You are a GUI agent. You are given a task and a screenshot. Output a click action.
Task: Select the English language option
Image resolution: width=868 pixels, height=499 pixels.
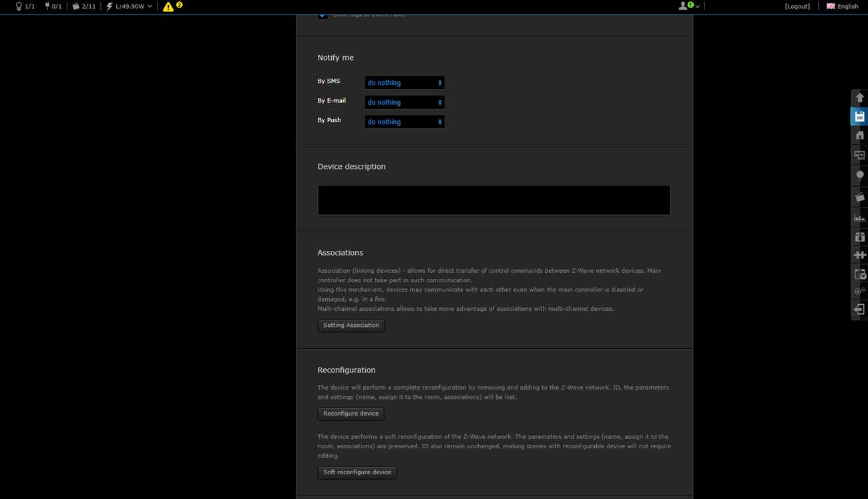(x=842, y=7)
